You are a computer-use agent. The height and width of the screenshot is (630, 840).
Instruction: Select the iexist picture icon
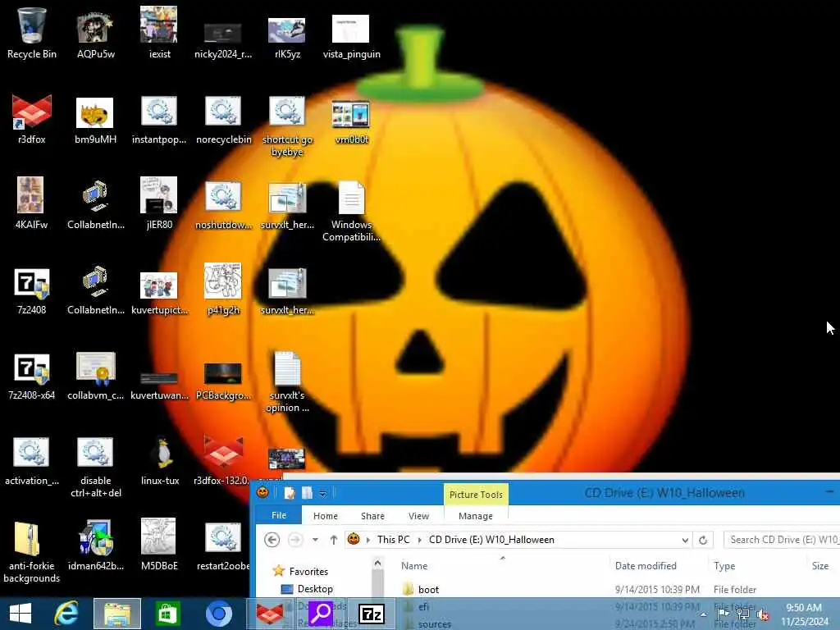pos(159,32)
